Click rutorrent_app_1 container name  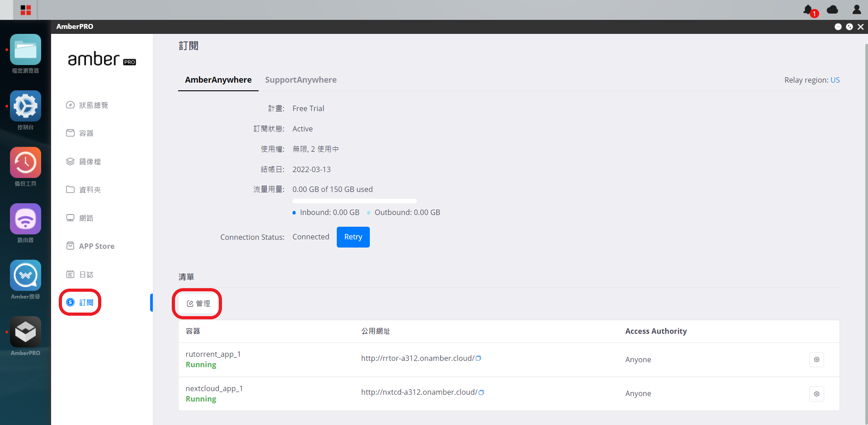(213, 354)
